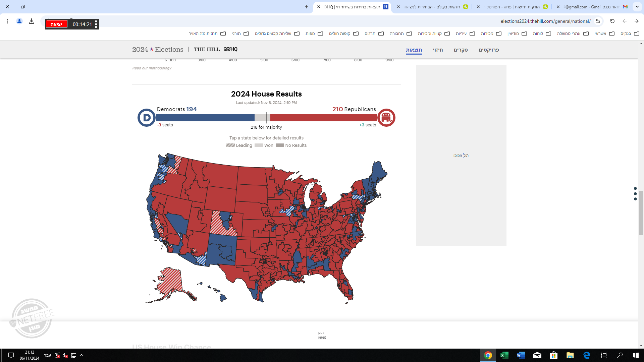Image resolution: width=644 pixels, height=362 pixels.
Task: Select the סקרים navigation tab
Action: coord(461,50)
